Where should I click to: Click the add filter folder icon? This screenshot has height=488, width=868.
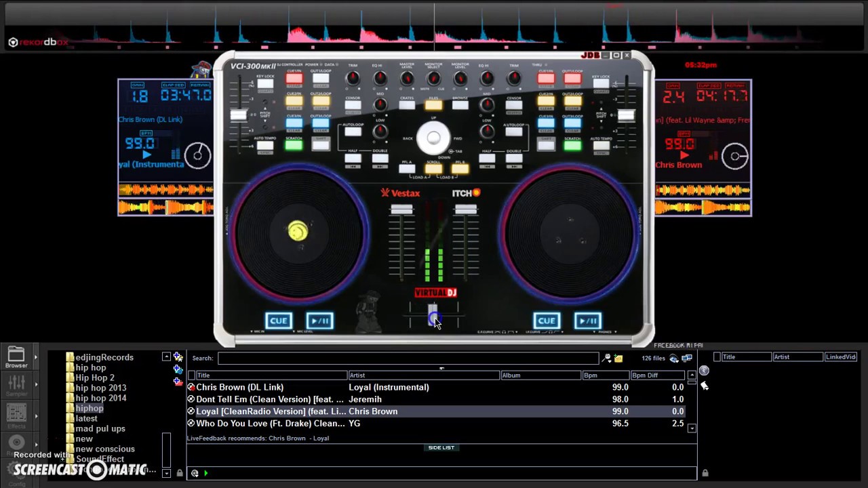[178, 369]
